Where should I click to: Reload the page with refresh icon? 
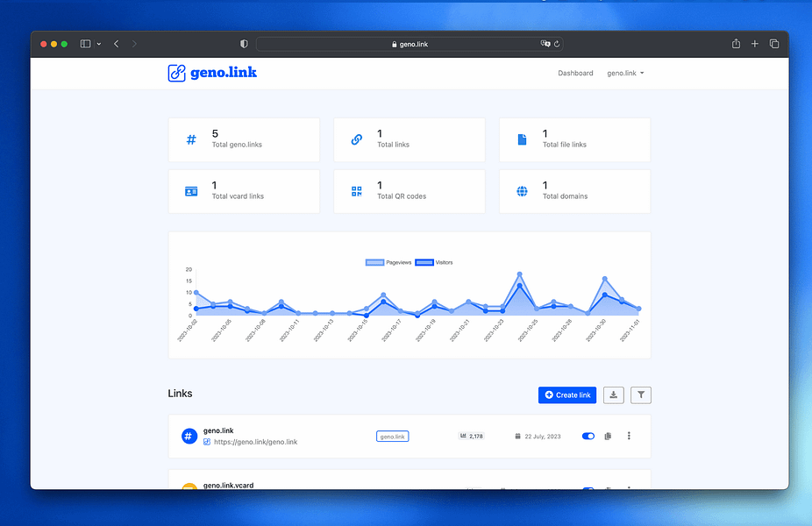(557, 44)
